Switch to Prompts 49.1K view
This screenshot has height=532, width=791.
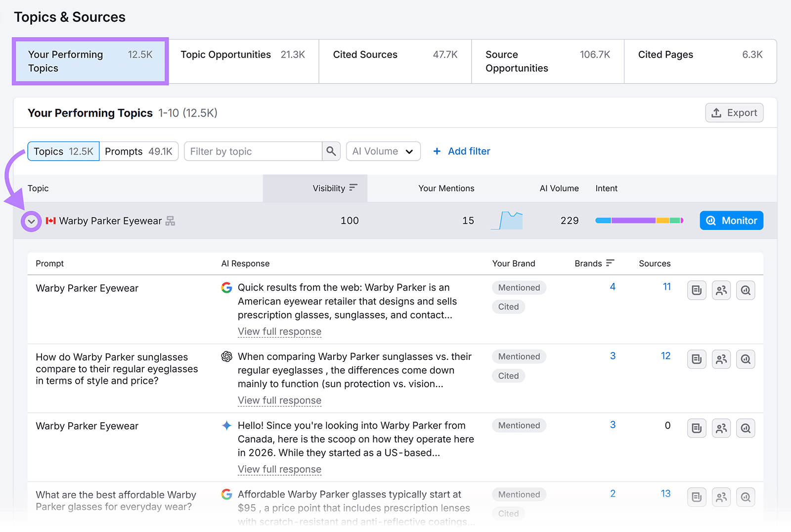[139, 151]
